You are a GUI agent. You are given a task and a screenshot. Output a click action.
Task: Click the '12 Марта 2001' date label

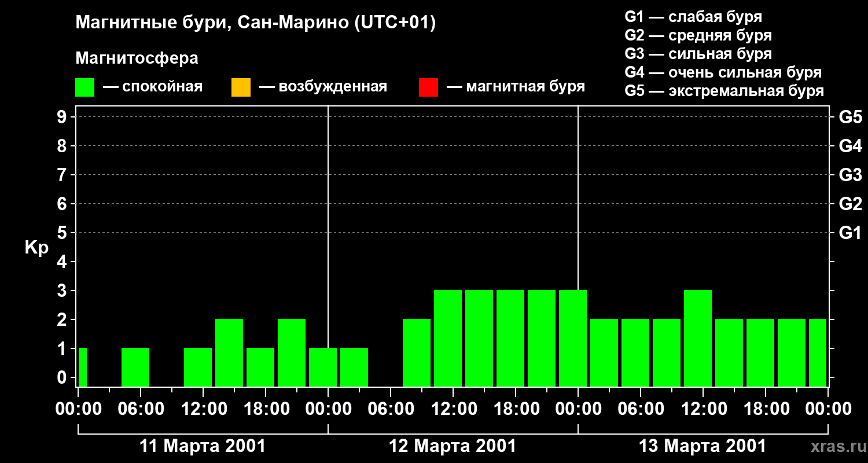[453, 446]
